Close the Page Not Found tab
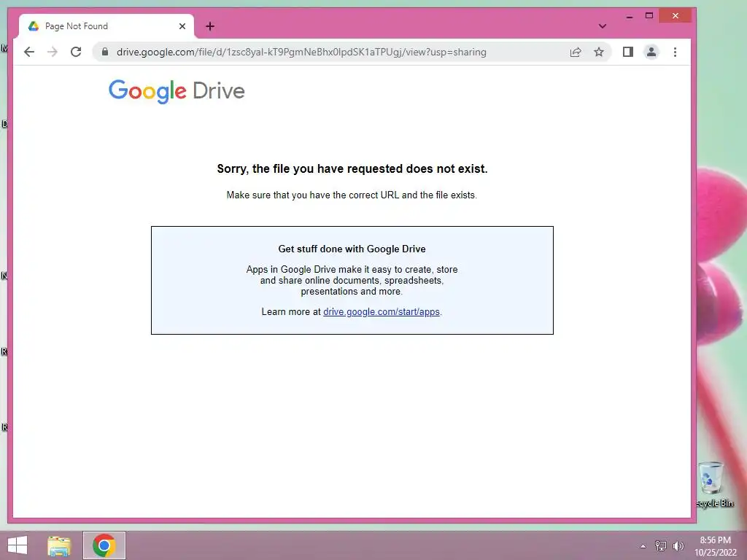Screen dimensions: 747x560 182,26
